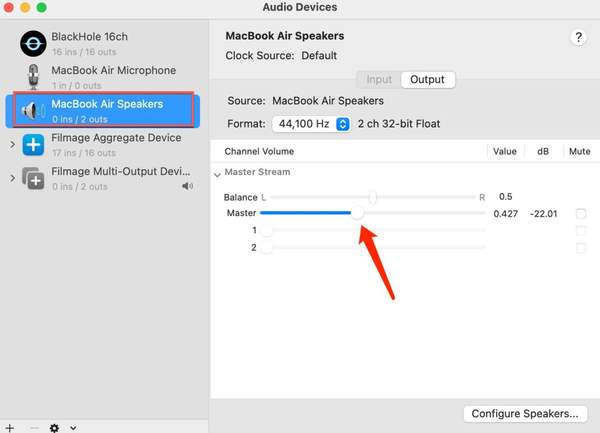This screenshot has width=600, height=433.
Task: Toggle mute checkbox for channel 1
Action: [581, 231]
